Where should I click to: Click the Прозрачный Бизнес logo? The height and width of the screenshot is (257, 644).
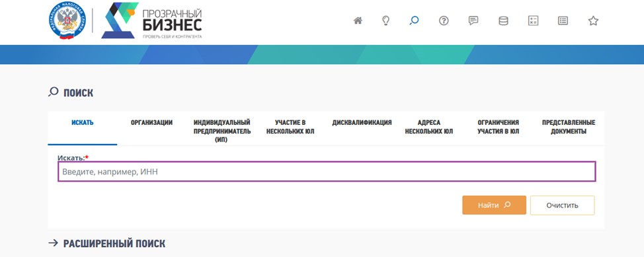151,20
